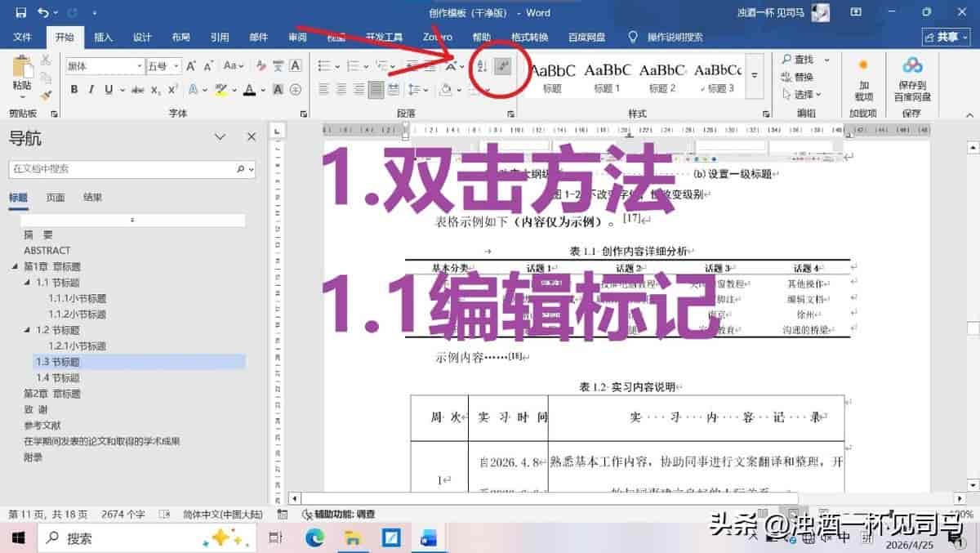Image resolution: width=980 pixels, height=553 pixels.
Task: Click the user profile avatar picture
Action: pyautogui.click(x=820, y=13)
